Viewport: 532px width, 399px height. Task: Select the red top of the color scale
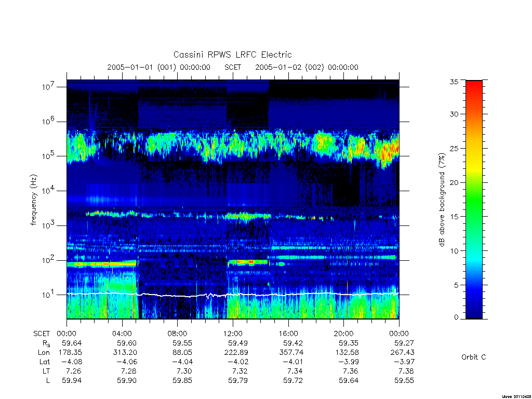(474, 89)
